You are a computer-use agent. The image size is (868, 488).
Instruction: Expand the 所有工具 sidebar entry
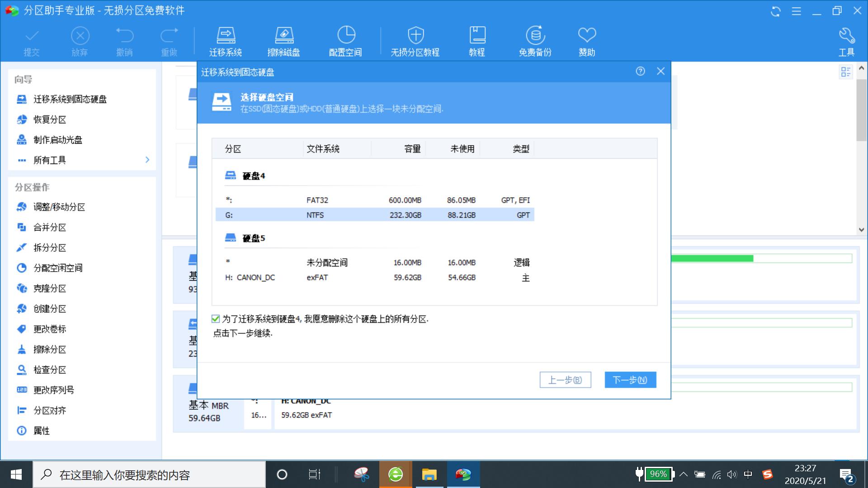pyautogui.click(x=146, y=160)
